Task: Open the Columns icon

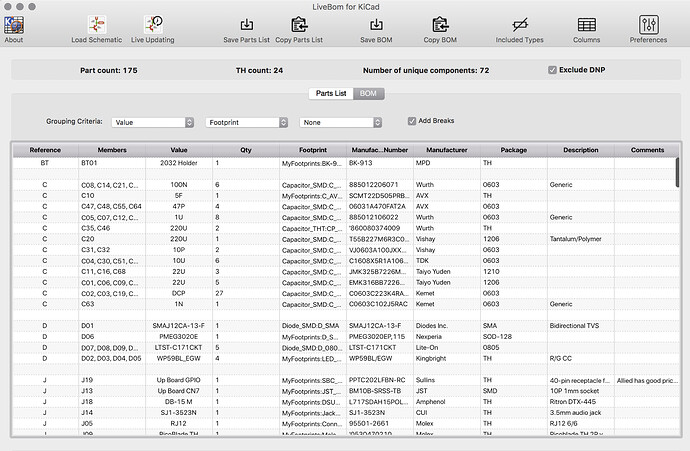Action: (587, 25)
